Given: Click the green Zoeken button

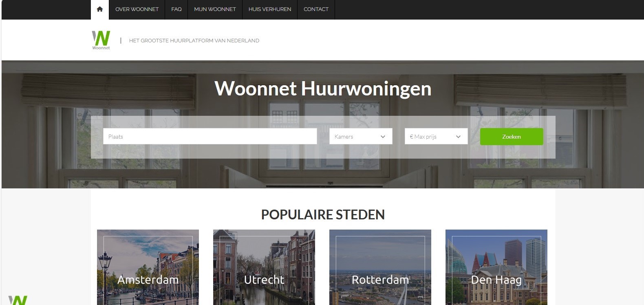Looking at the screenshot, I should [x=512, y=137].
